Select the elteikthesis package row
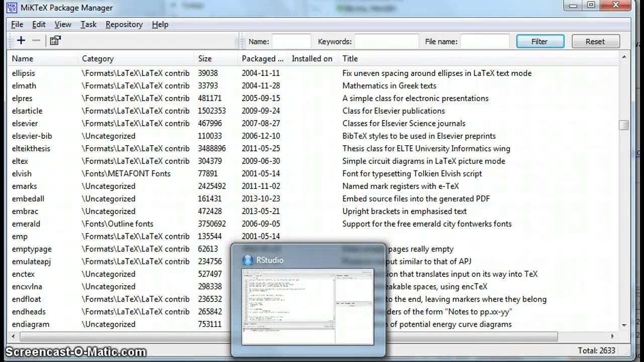644x362 pixels. (313, 148)
